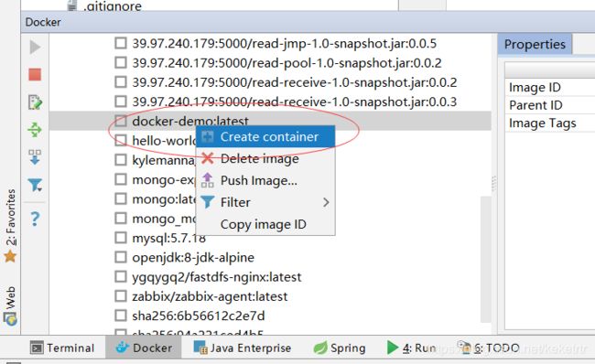Toggle the mysql:5.7.18 checkbox
Viewport: 595px width, 364px height.
(121, 238)
